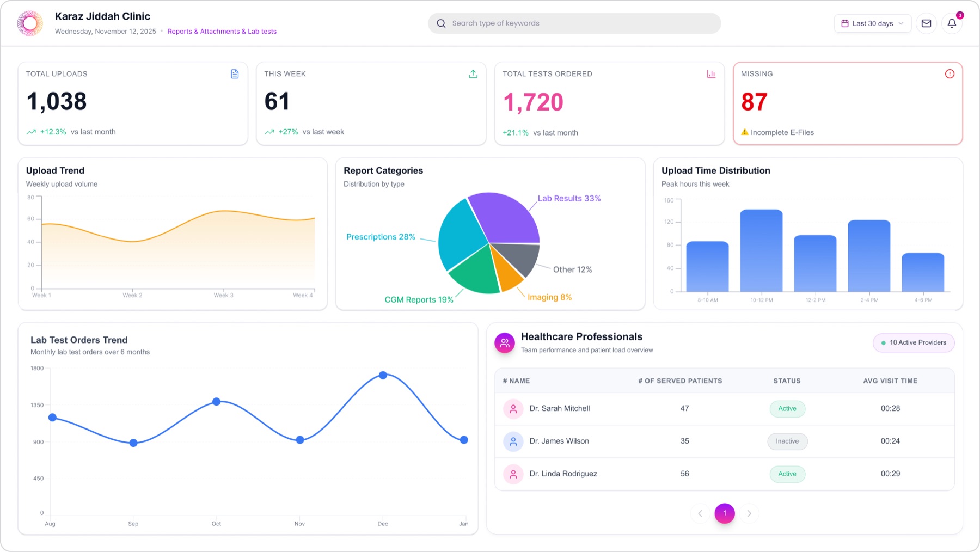Click the STATUS column header
This screenshot has height=552, width=980.
[787, 381]
